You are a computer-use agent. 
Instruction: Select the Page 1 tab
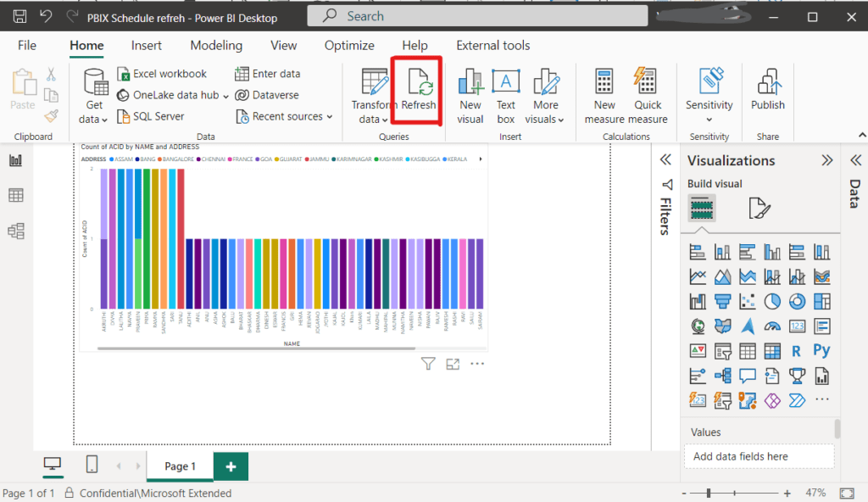[x=180, y=466]
